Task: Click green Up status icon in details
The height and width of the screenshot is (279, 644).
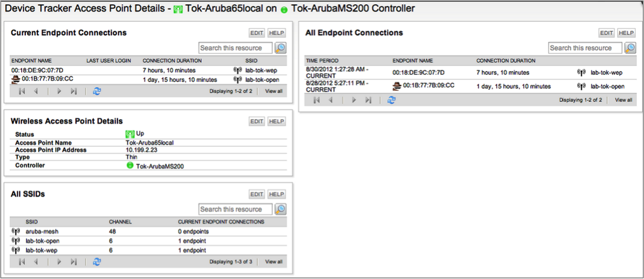Action: 130,134
